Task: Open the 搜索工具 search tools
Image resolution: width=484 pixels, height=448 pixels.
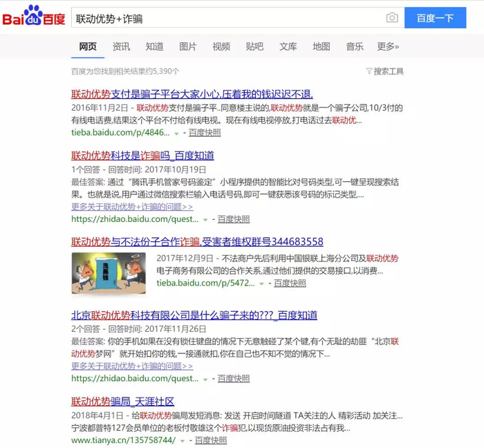Action: (389, 71)
